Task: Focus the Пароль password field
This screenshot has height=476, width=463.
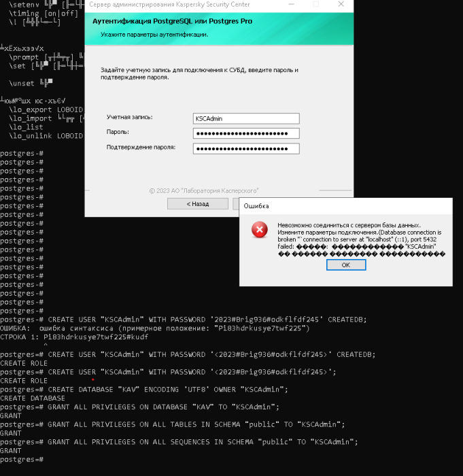Action: (246, 133)
